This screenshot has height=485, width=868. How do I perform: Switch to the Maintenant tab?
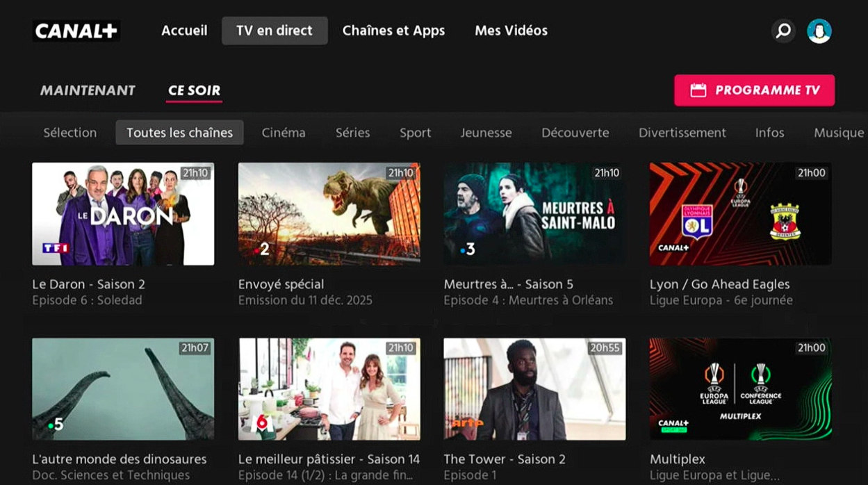(88, 90)
